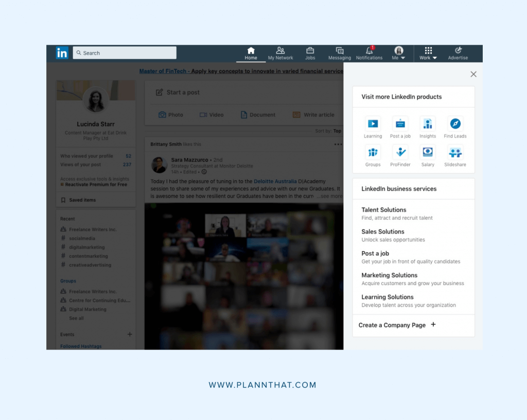Click Sara Mazzurco's profile photo
Viewport: 527px width, 420px height.
click(159, 165)
